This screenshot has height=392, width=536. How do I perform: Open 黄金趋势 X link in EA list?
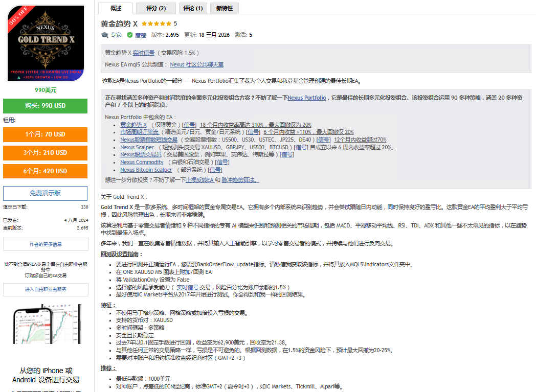click(x=133, y=125)
